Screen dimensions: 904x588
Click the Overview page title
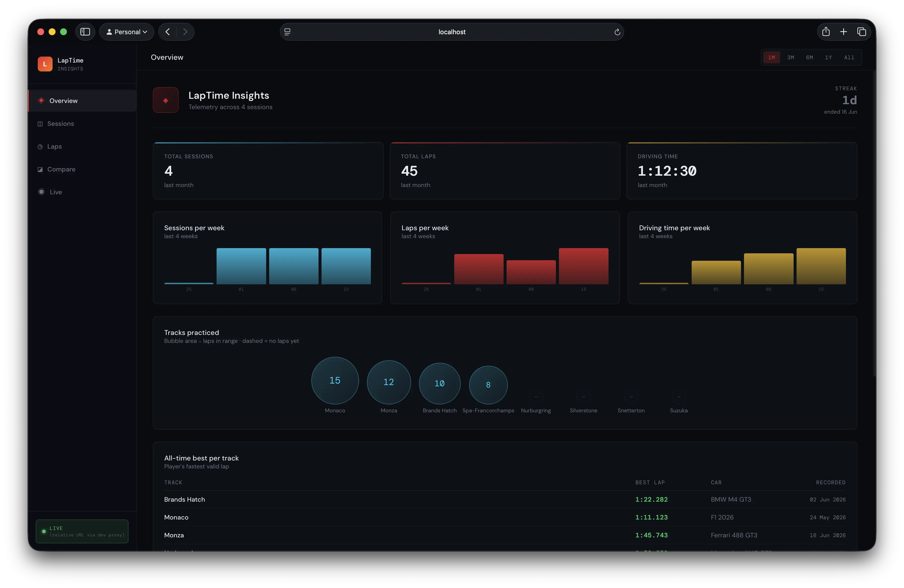(x=167, y=57)
